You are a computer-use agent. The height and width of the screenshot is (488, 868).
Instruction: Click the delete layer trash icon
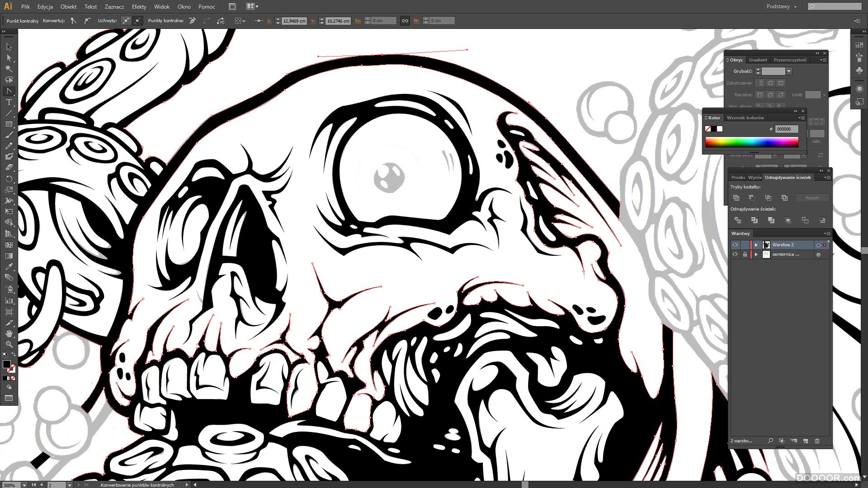817,441
